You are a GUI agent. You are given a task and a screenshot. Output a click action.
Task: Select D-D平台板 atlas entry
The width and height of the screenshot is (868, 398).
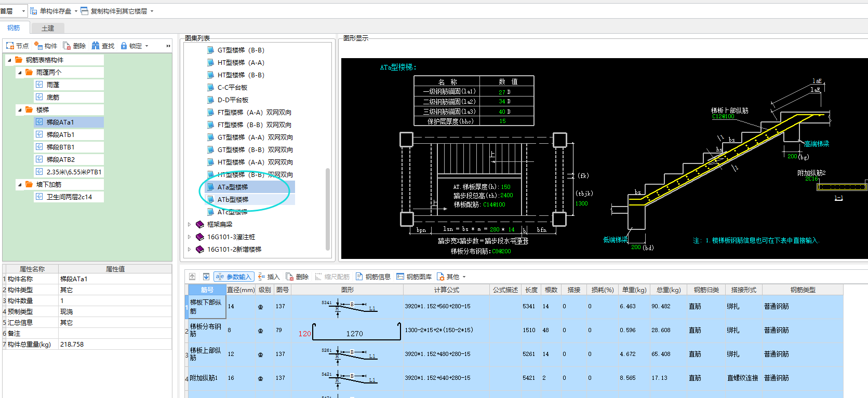(x=233, y=100)
